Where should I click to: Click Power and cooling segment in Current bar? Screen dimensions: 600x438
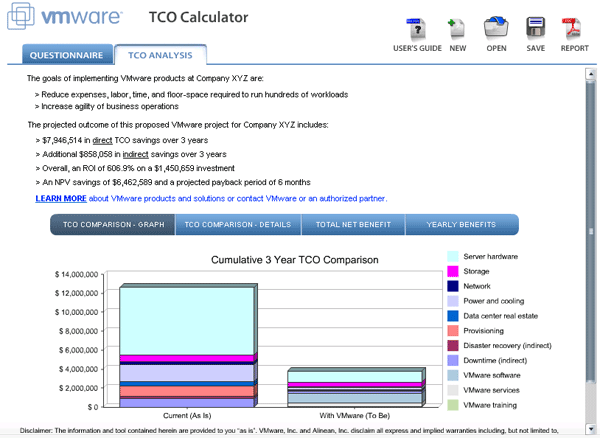[187, 373]
